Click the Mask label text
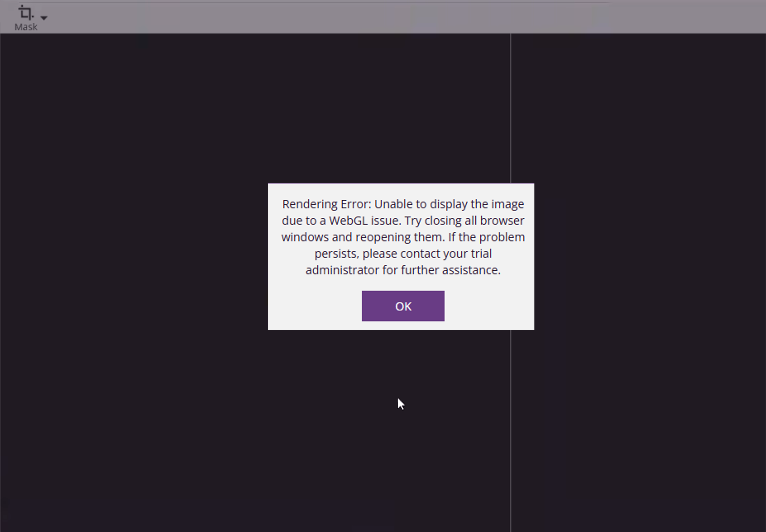This screenshot has width=766, height=532. (x=26, y=27)
